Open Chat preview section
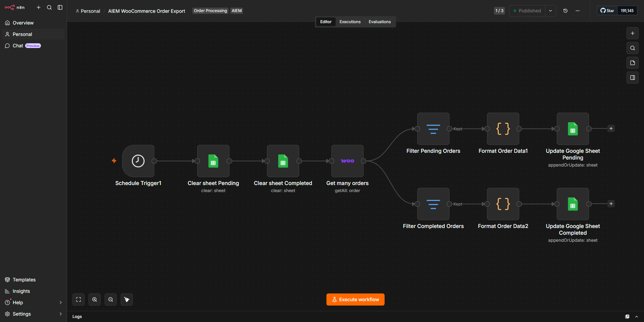 pos(33,46)
